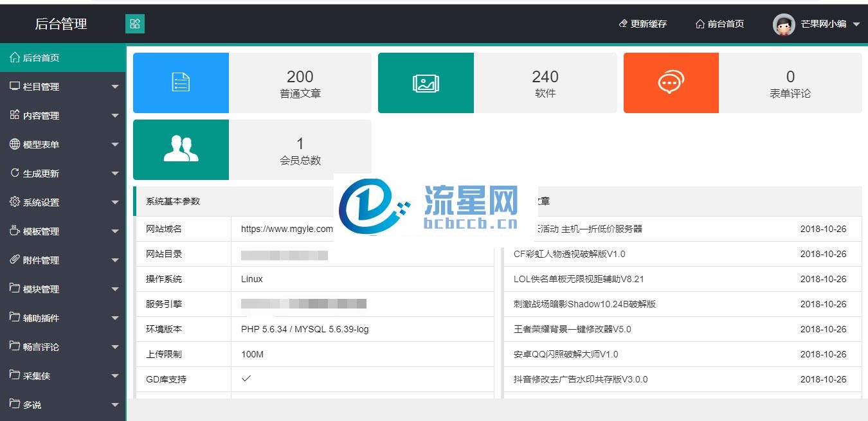The image size is (868, 421).
Task: Open article 抖音修改去广告水印共存版V3.0.0
Action: tap(581, 379)
